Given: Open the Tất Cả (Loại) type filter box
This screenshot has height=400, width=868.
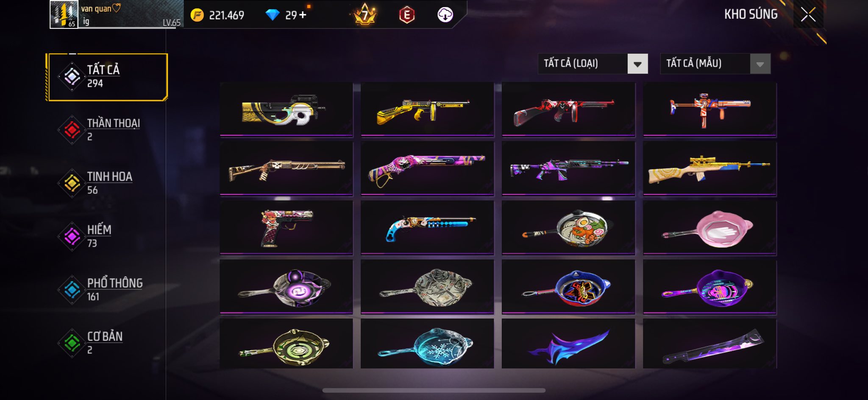Looking at the screenshot, I should pyautogui.click(x=593, y=64).
